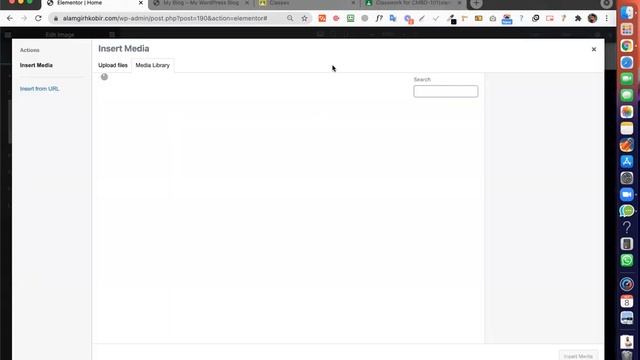Click the Google Translate extension icon
This screenshot has width=640, height=360.
[393, 18]
